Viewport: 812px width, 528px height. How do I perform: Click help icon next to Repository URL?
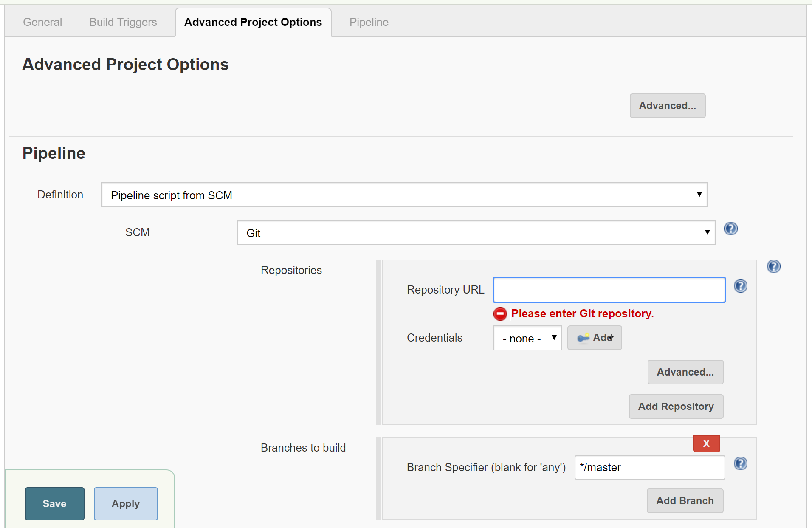(740, 286)
